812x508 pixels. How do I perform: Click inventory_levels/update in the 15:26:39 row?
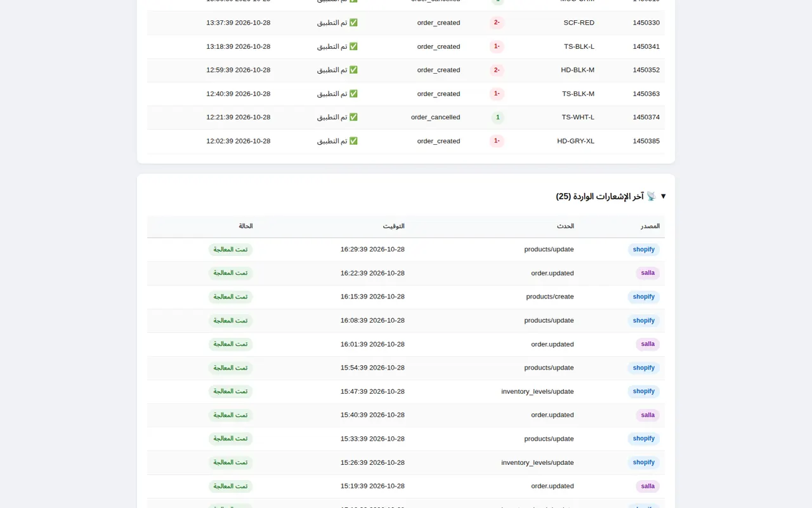point(537,462)
